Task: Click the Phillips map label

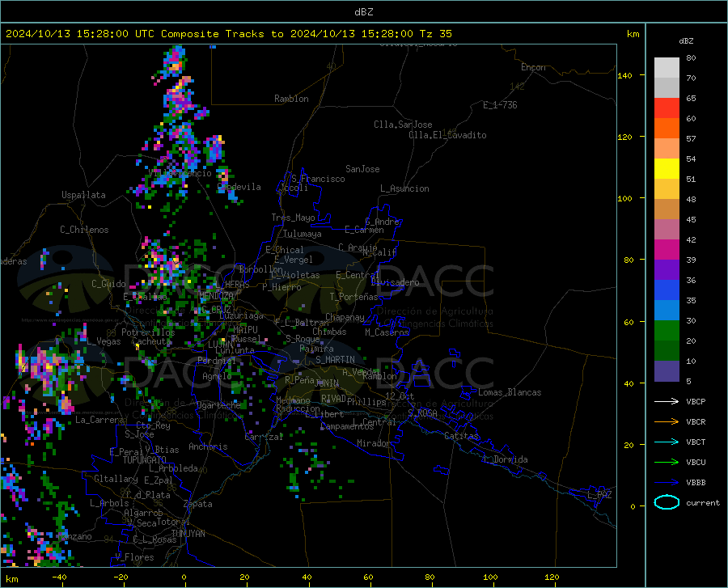Action: (x=366, y=401)
